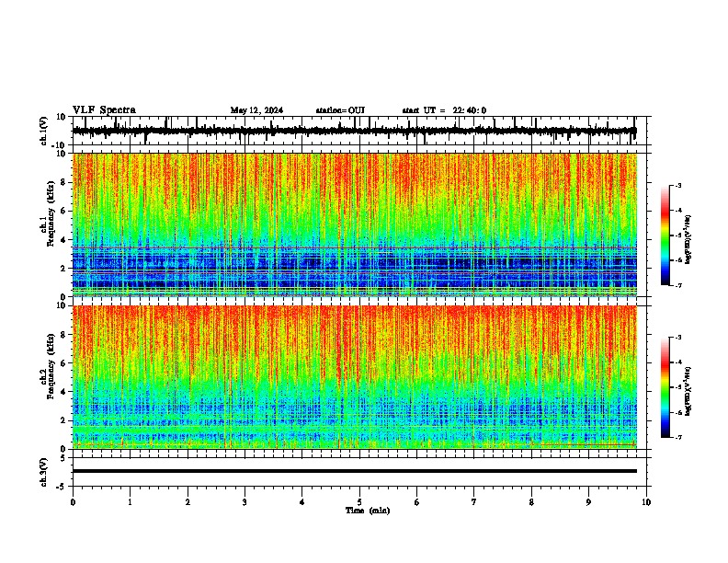Click time axis tick label "9"
This screenshot has height=563, width=728.
[x=588, y=502]
